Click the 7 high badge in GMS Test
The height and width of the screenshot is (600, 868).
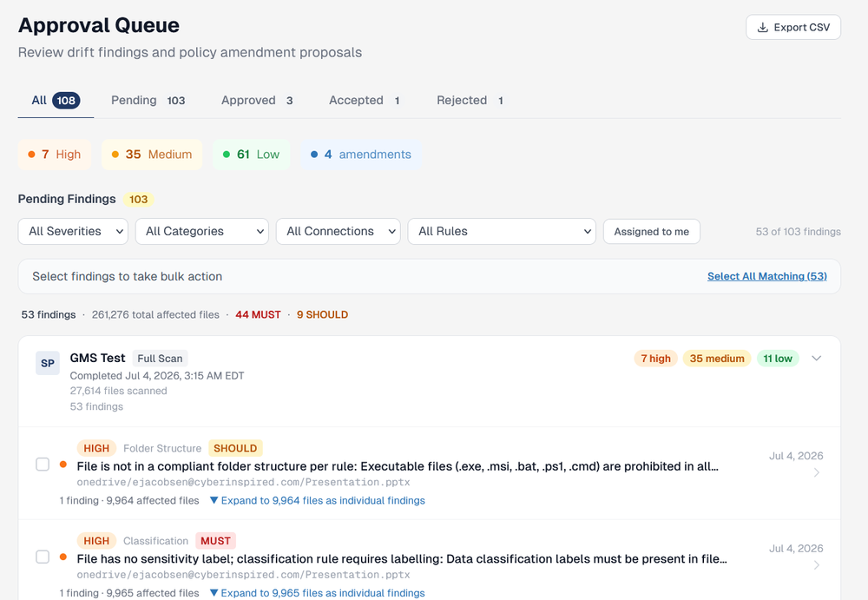(655, 359)
